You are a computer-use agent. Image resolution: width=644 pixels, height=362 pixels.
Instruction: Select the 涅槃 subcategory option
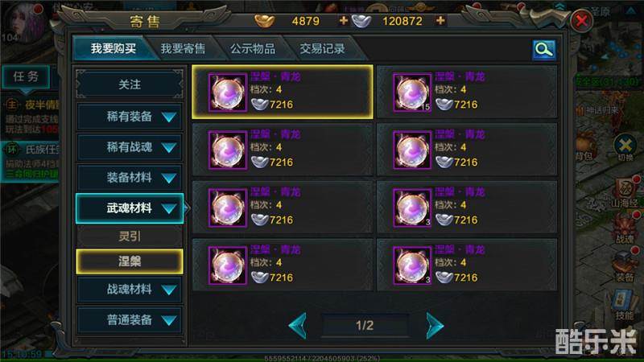[130, 261]
